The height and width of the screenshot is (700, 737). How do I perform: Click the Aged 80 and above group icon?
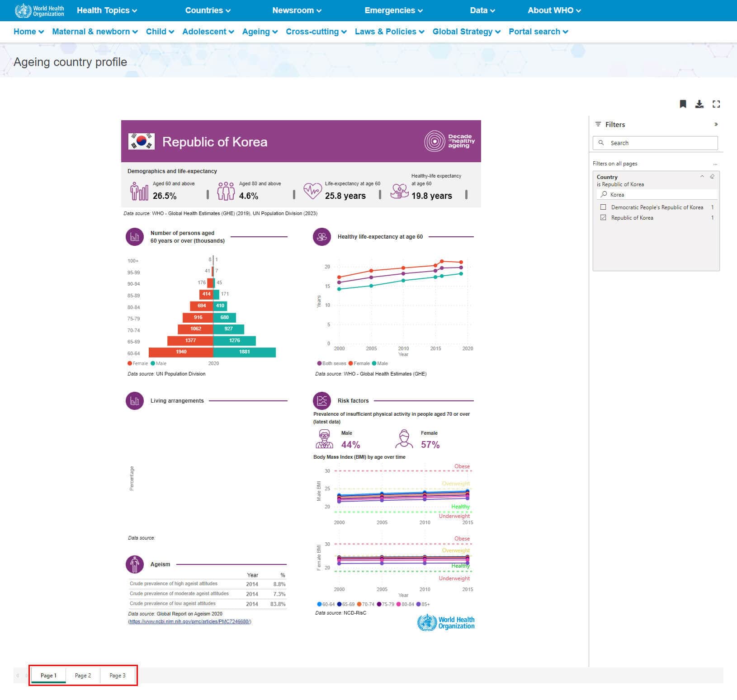[x=226, y=191]
